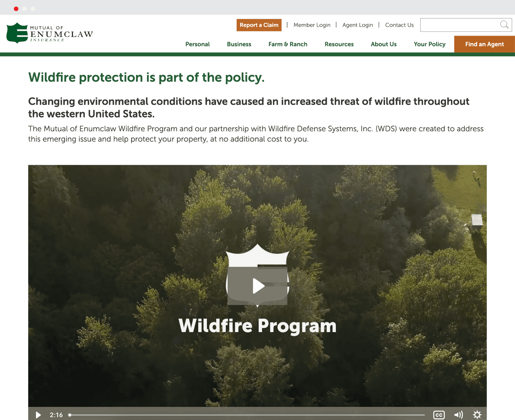The image size is (515, 420).
Task: Click the red window close dot
Action: 16,9
